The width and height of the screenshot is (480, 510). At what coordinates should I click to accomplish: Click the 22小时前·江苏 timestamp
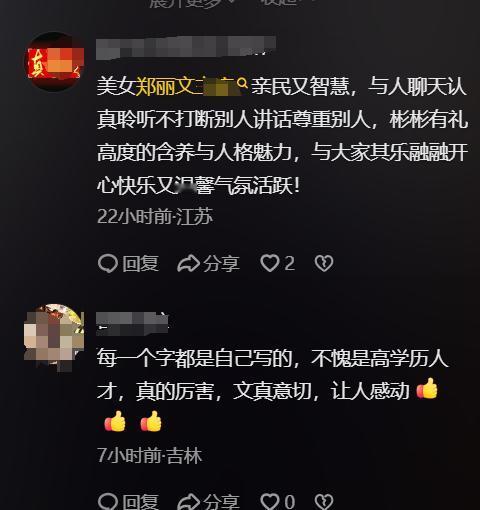(155, 217)
